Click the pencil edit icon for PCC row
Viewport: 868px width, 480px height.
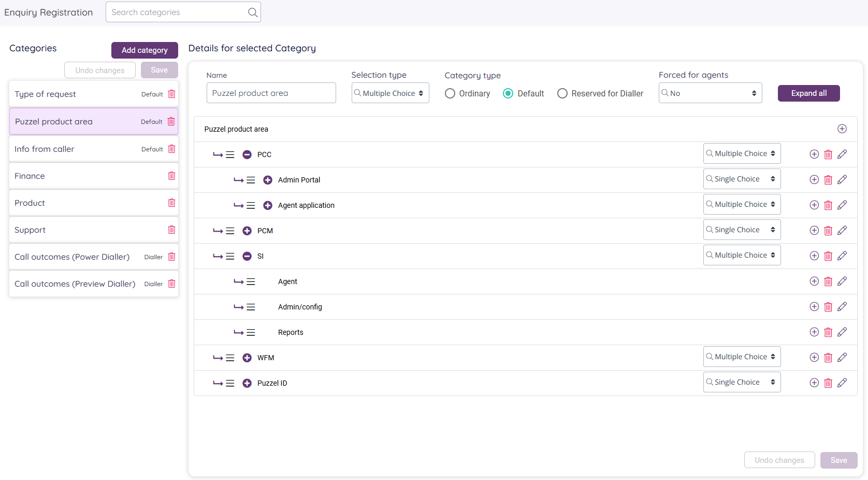(842, 154)
